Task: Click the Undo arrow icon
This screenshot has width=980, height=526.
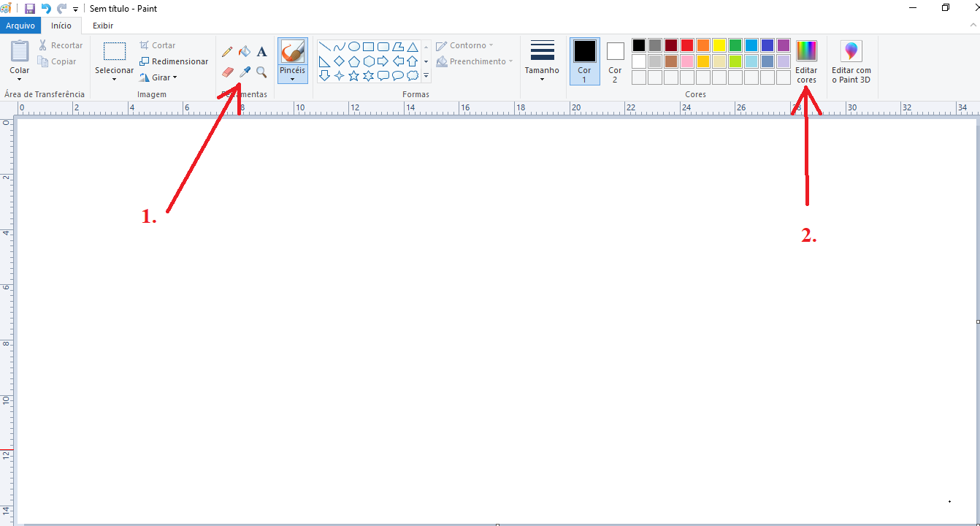Action: point(46,9)
